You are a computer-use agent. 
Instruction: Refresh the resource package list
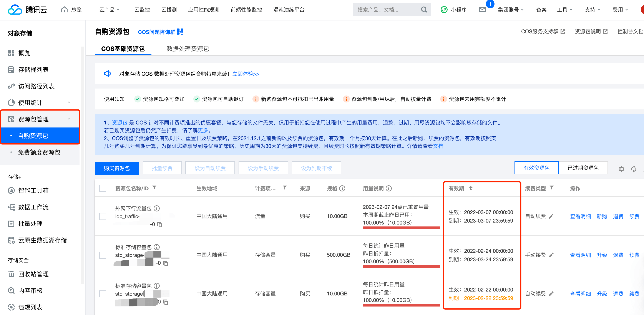[x=634, y=169]
